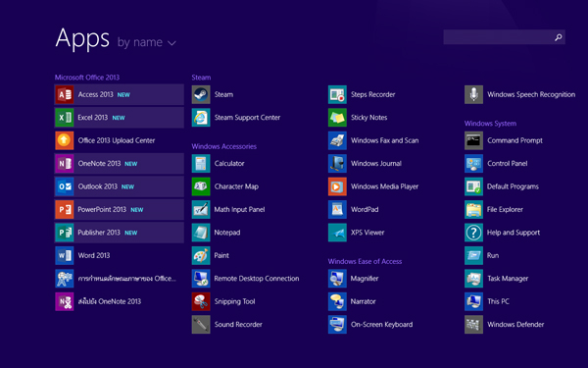The width and height of the screenshot is (588, 368).
Task: Click the "Snipping Tool" label text
Action: (x=235, y=301)
